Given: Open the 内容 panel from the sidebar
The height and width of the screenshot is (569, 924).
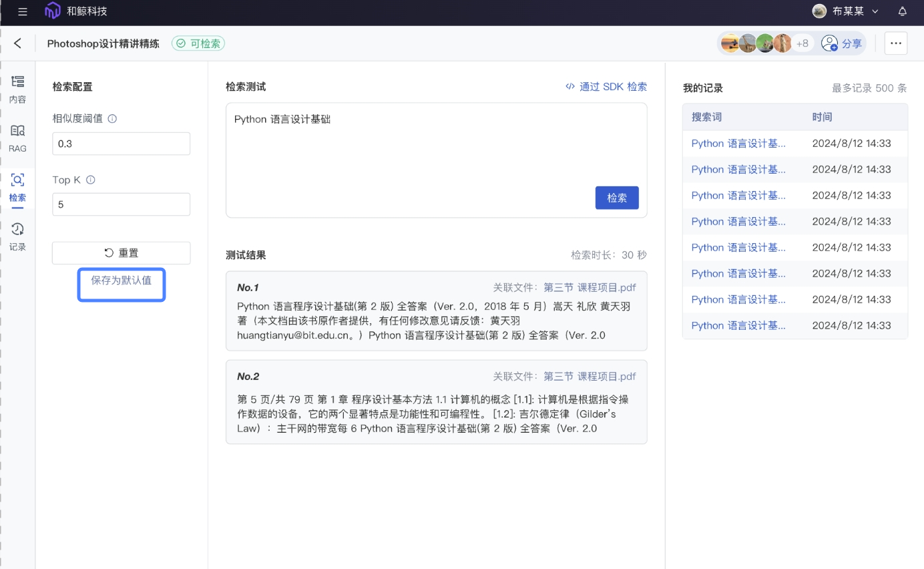Looking at the screenshot, I should [17, 89].
